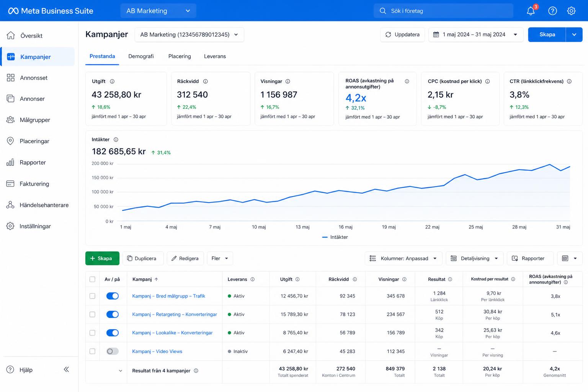Open the ad account selector dropdown
The width and height of the screenshot is (588, 392).
click(189, 34)
